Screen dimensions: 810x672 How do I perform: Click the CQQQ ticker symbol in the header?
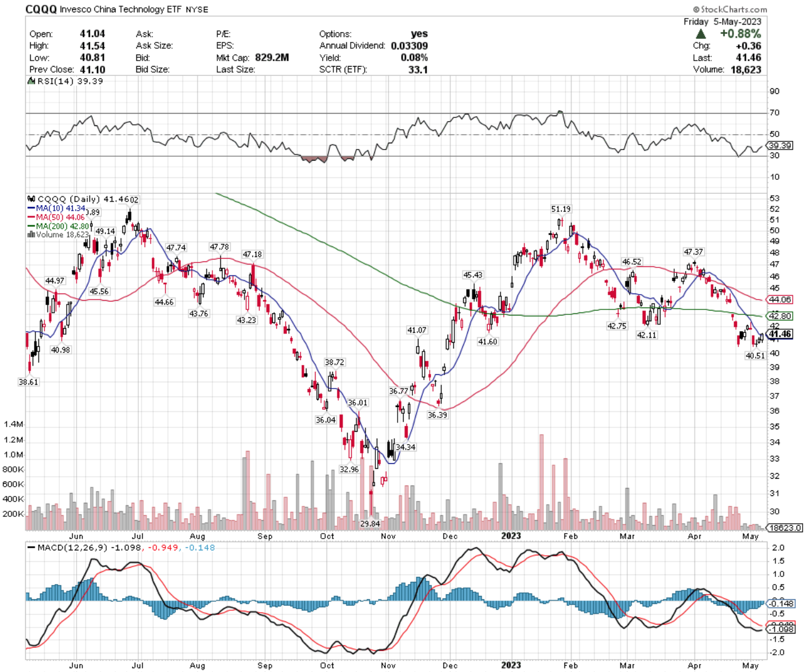pos(41,9)
